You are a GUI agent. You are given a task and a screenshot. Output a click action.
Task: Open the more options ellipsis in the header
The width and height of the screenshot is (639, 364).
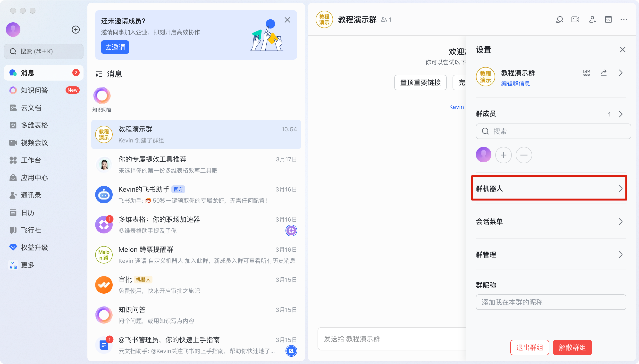624,19
